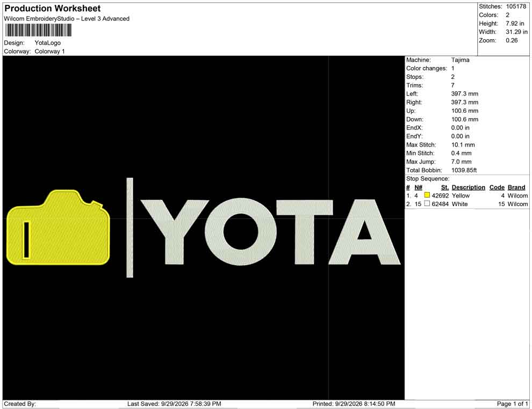Click the 'Page 1 of 1' footer text

pos(512,404)
